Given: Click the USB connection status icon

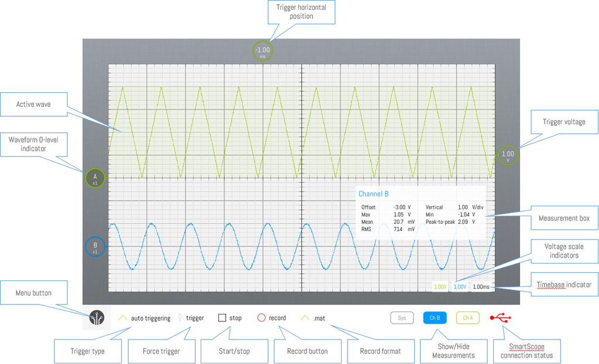Looking at the screenshot, I should click(x=501, y=318).
